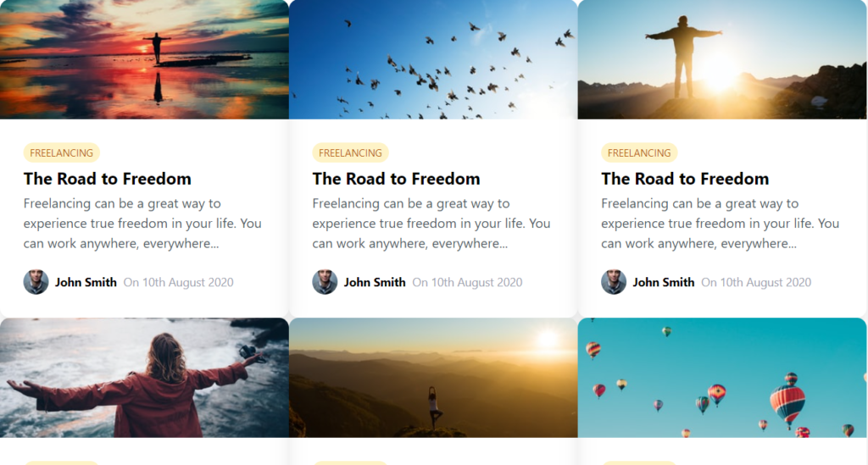Click John Smith avatar in first card
The width and height of the screenshot is (868, 465).
click(x=36, y=282)
